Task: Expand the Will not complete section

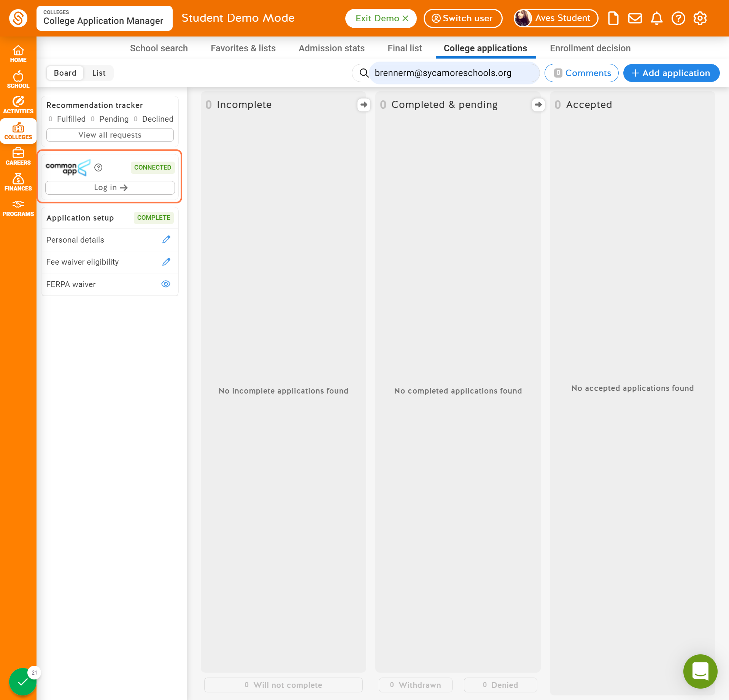Action: pos(283,685)
